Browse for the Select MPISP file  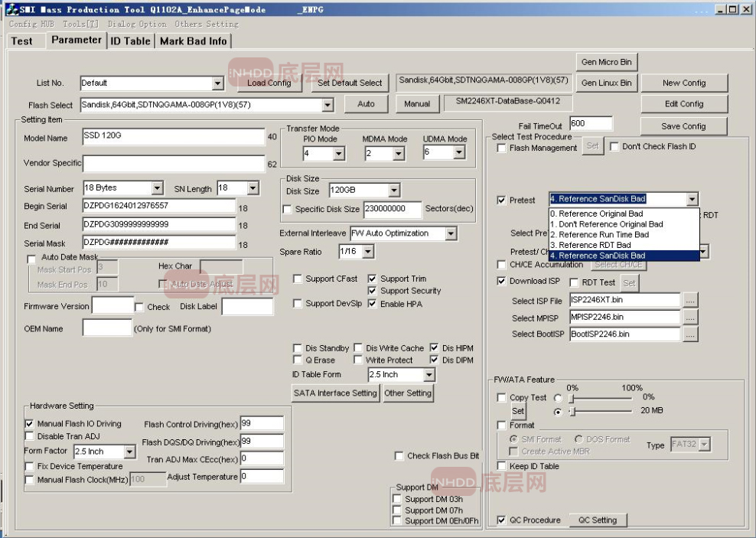point(690,317)
